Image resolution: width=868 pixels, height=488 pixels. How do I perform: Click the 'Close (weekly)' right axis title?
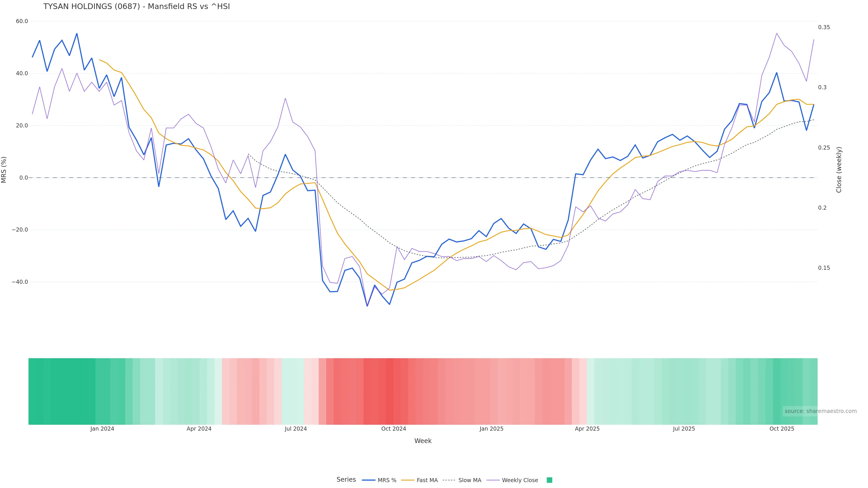tap(839, 170)
